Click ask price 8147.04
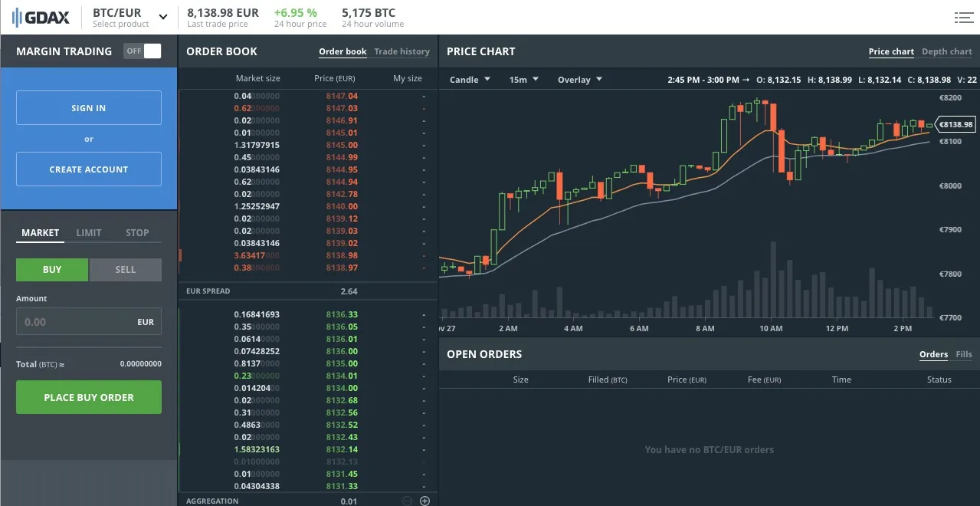This screenshot has width=980, height=506. click(x=342, y=96)
